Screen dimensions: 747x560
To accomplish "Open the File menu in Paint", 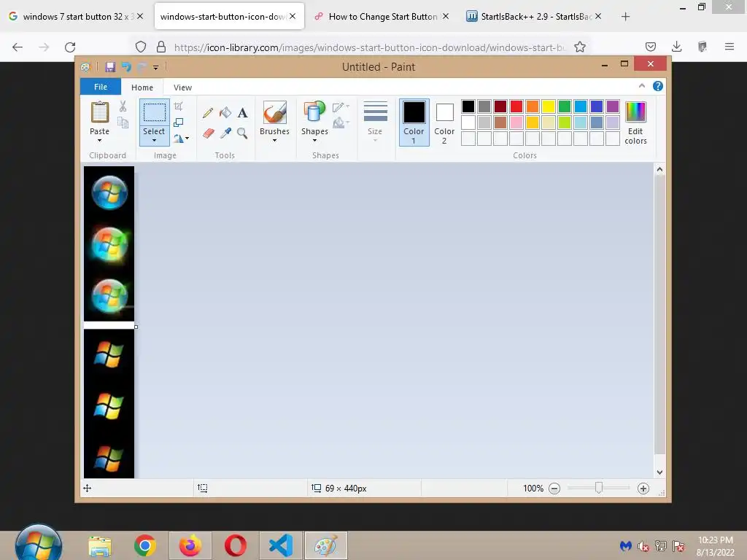I will tap(101, 87).
